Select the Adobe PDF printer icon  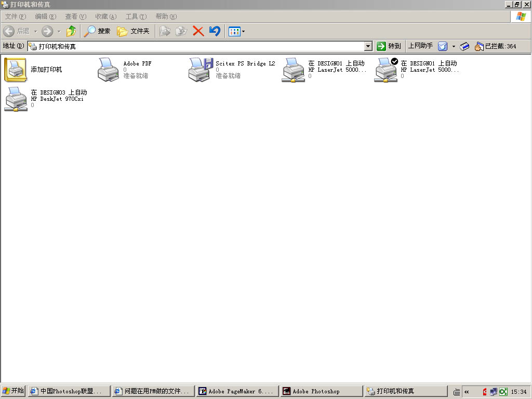108,70
